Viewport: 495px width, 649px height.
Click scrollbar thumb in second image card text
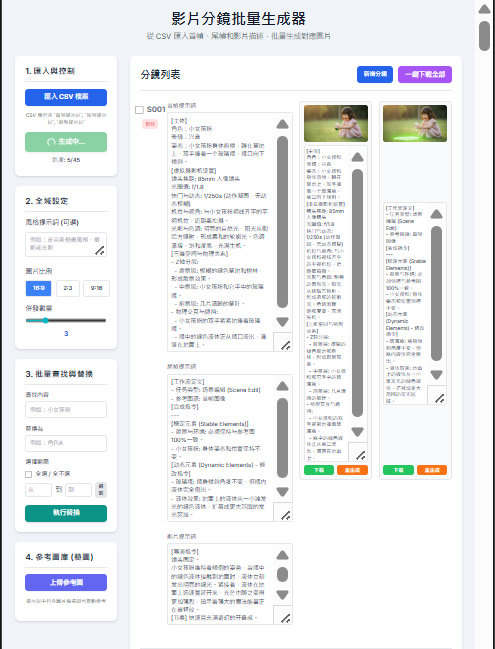[x=437, y=293]
